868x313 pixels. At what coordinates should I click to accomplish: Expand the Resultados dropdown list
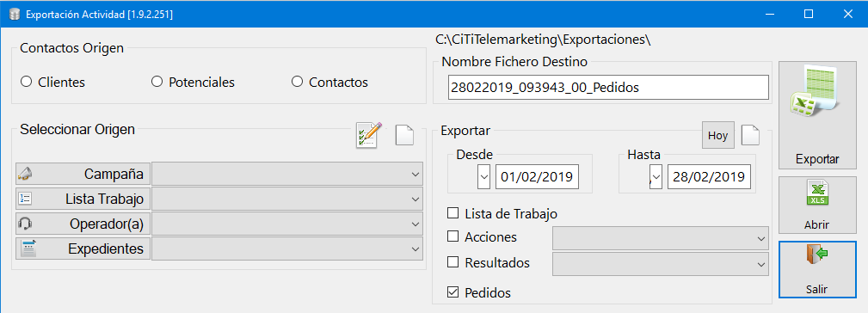[761, 264]
